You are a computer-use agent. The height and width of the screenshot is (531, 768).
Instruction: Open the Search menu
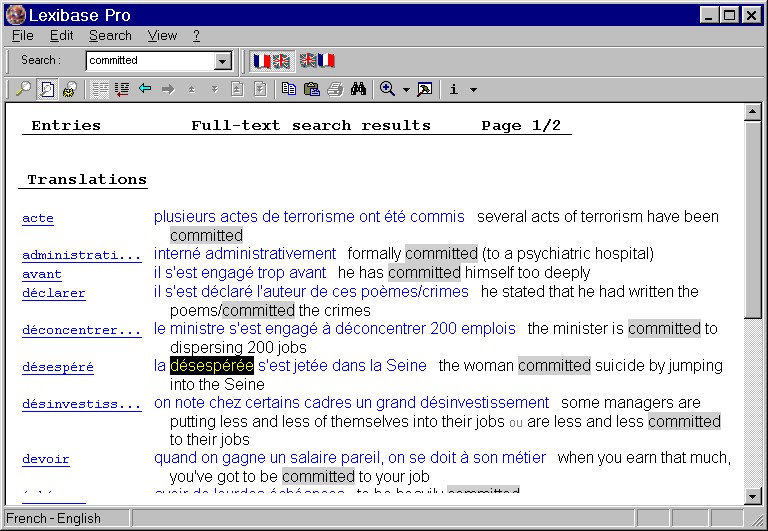click(x=110, y=36)
